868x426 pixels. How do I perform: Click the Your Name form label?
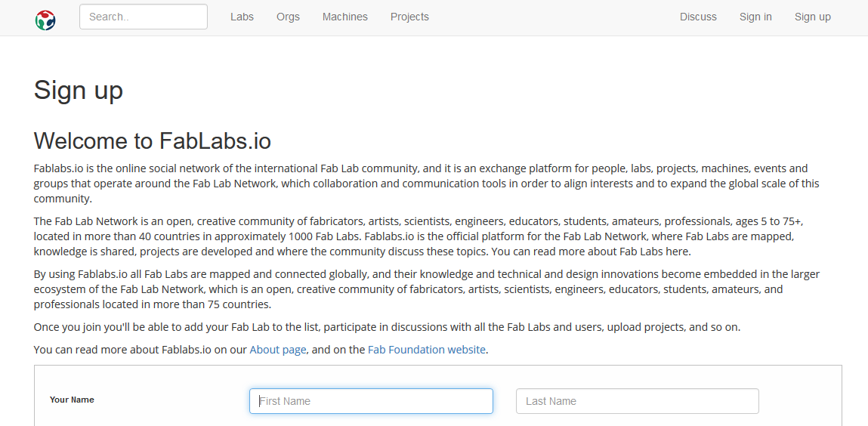[72, 400]
